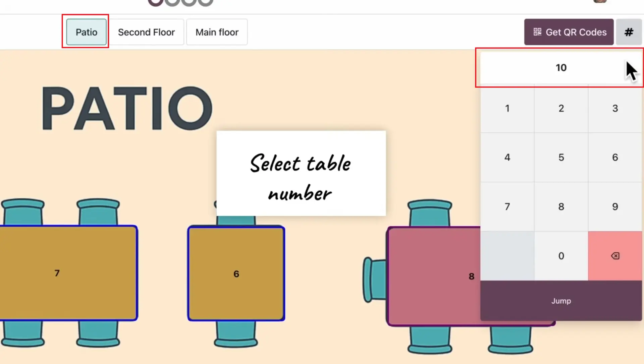Select the highlighted Patio tab

pyautogui.click(x=86, y=32)
